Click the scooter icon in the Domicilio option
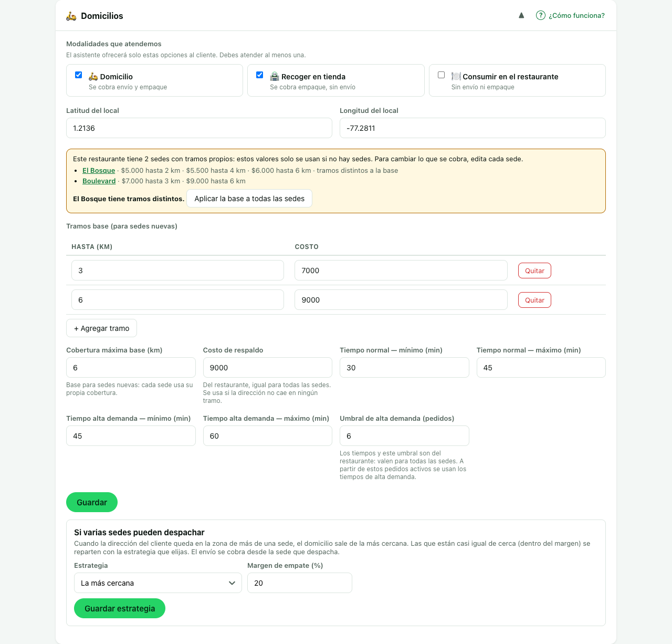 [93, 77]
